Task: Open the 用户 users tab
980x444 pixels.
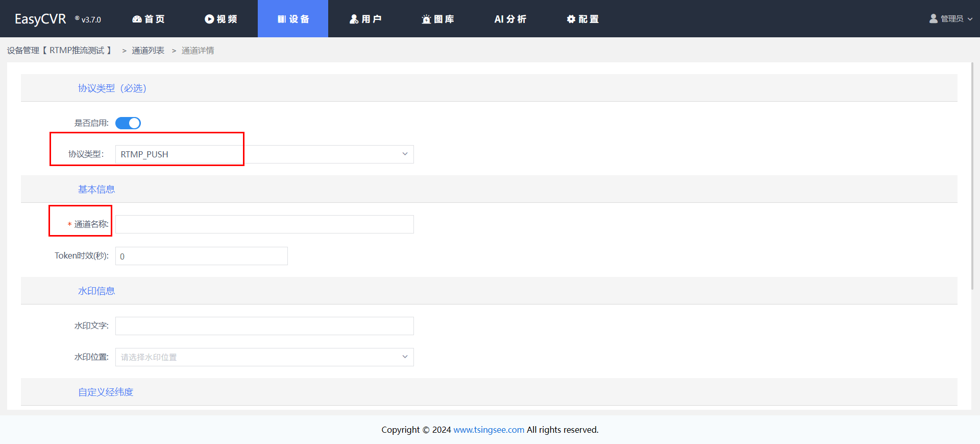Action: click(365, 19)
